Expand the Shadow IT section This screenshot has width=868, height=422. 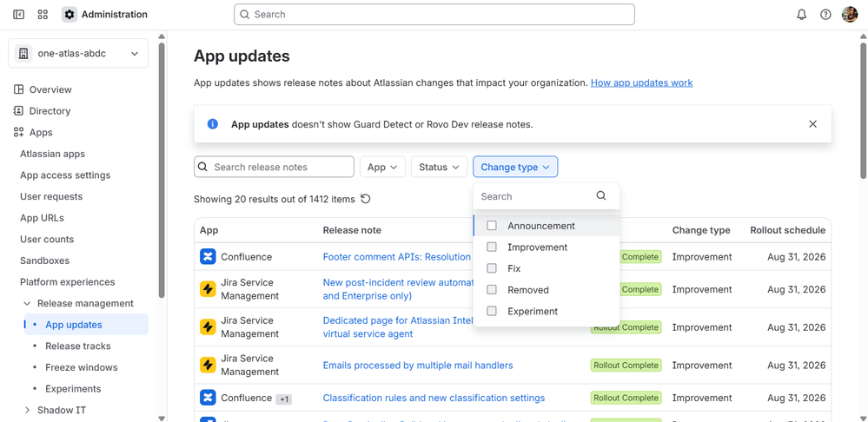(x=27, y=411)
